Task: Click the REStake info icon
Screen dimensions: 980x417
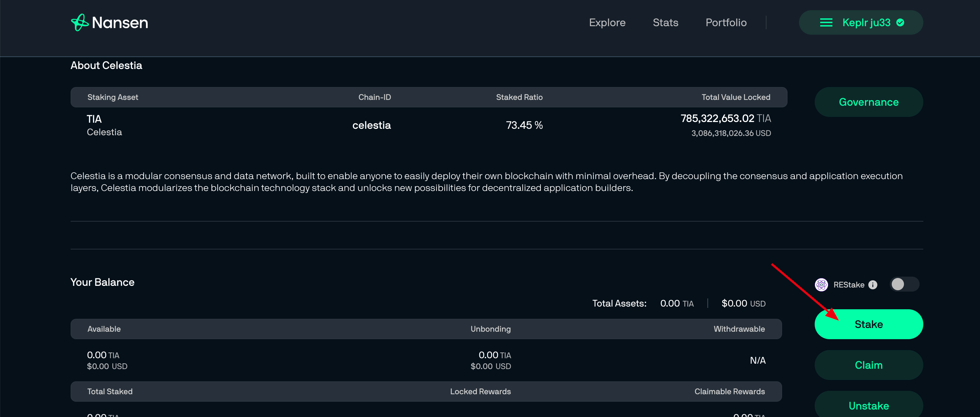Action: tap(873, 285)
